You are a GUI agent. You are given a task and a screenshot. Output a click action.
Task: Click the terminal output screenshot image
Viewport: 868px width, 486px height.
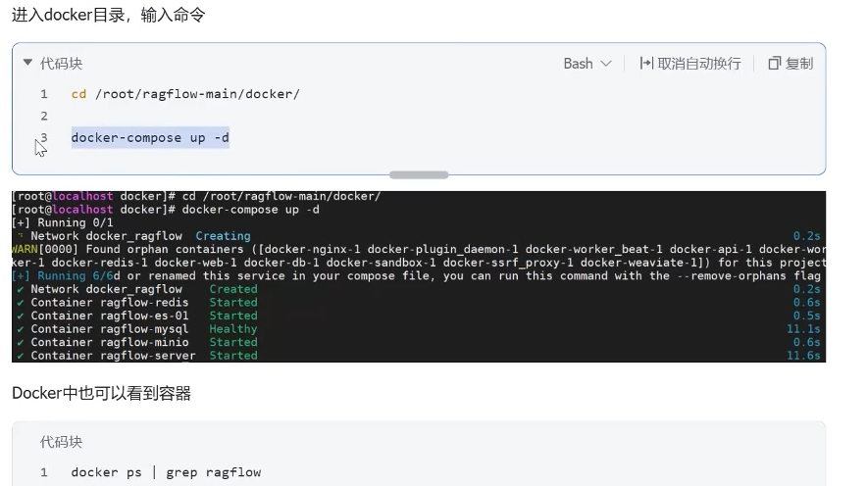(x=419, y=276)
